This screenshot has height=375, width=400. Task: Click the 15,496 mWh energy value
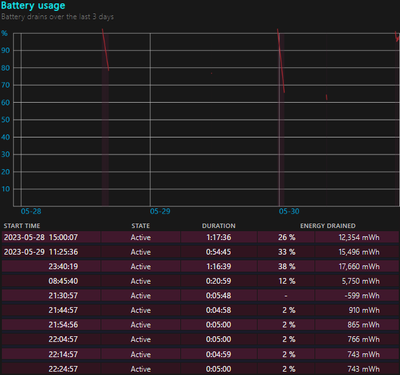coord(359,252)
